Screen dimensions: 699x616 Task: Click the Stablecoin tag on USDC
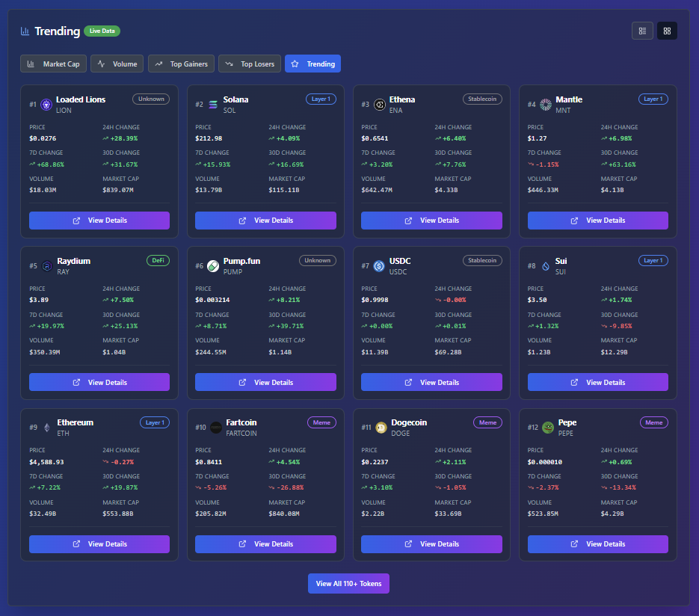pos(482,260)
